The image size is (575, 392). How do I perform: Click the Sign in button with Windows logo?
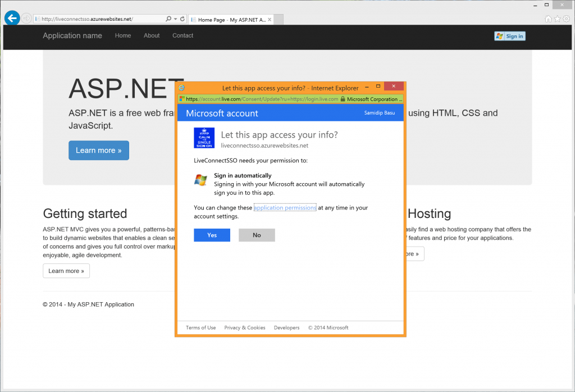pos(509,36)
